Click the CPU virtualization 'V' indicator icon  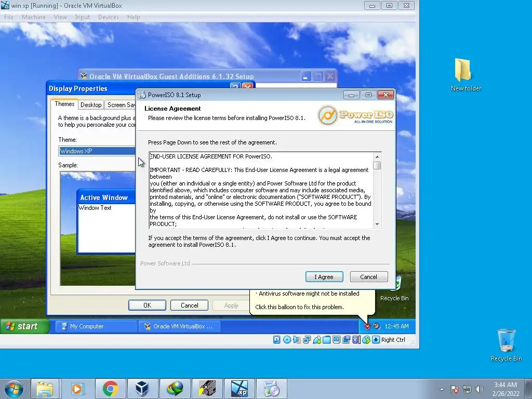pos(356,340)
